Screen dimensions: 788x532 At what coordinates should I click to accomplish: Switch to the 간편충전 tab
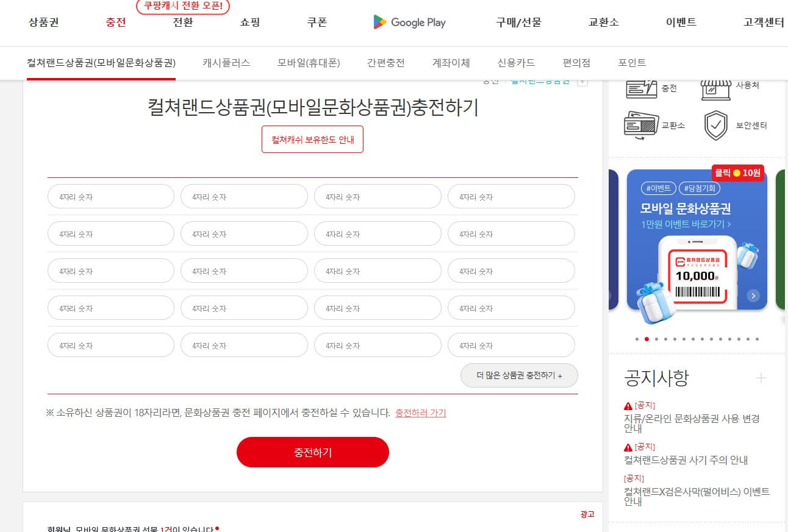pos(386,63)
